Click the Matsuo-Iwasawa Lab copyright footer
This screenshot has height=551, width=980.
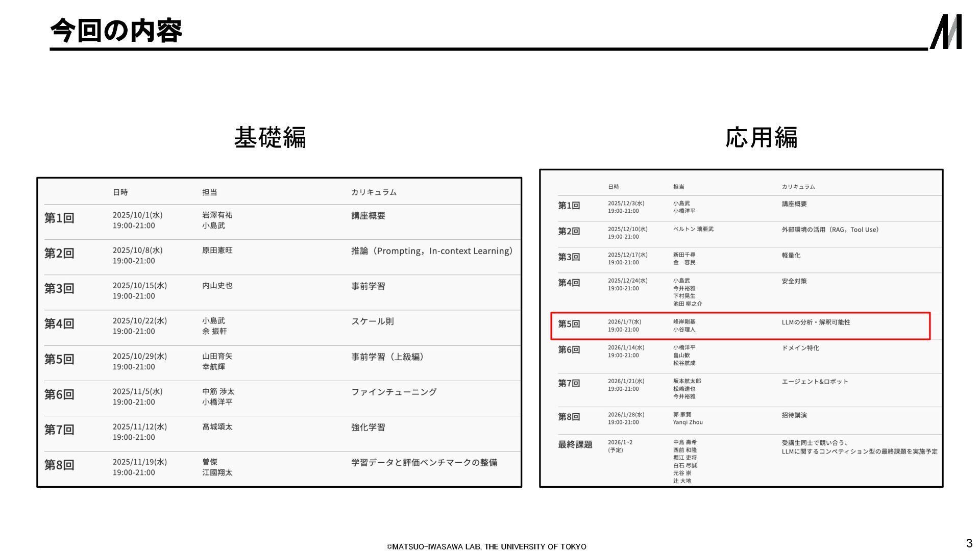click(486, 546)
